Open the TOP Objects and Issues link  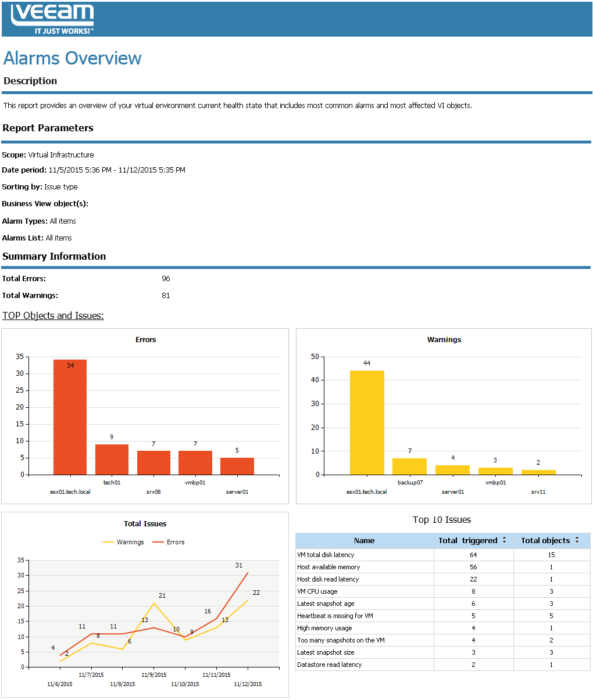point(53,315)
